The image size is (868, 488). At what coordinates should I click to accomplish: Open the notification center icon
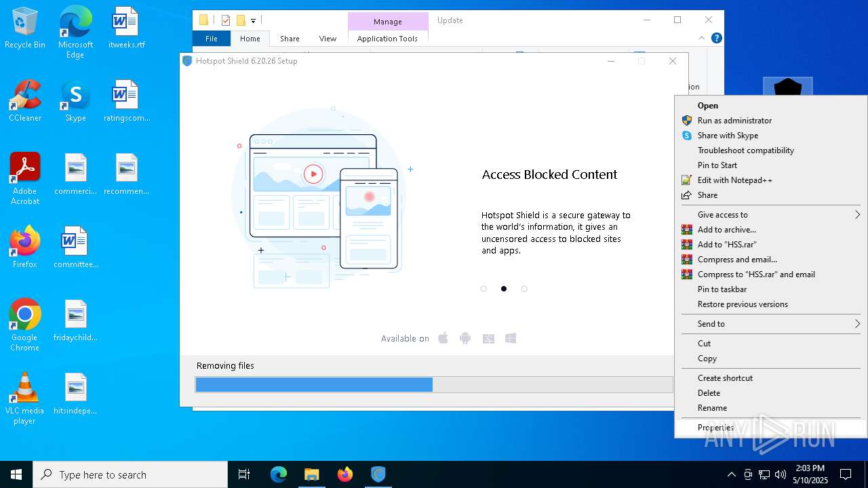[846, 474]
